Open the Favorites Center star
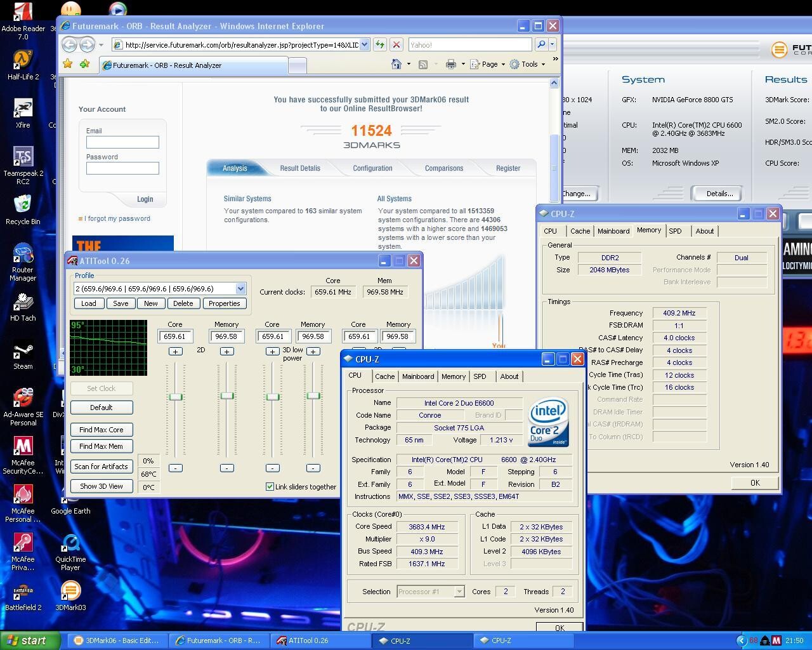The image size is (812, 650). pyautogui.click(x=68, y=64)
